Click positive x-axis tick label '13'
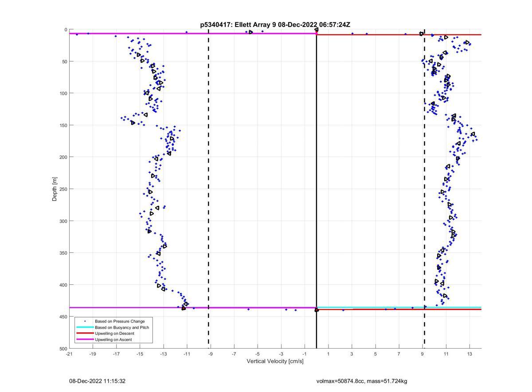This screenshot has height=392, width=532. click(x=469, y=354)
